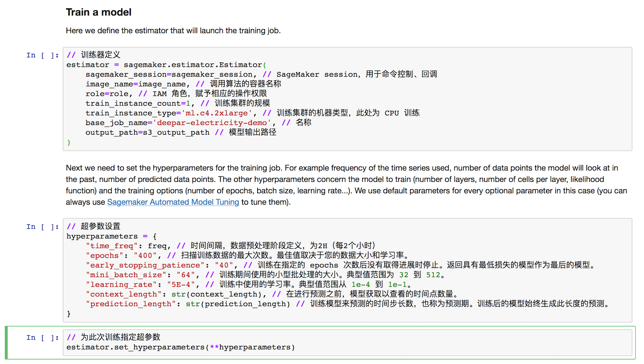This screenshot has width=644, height=364.
Task: Select the first cell's In [ ] prompt
Action: pyautogui.click(x=42, y=55)
